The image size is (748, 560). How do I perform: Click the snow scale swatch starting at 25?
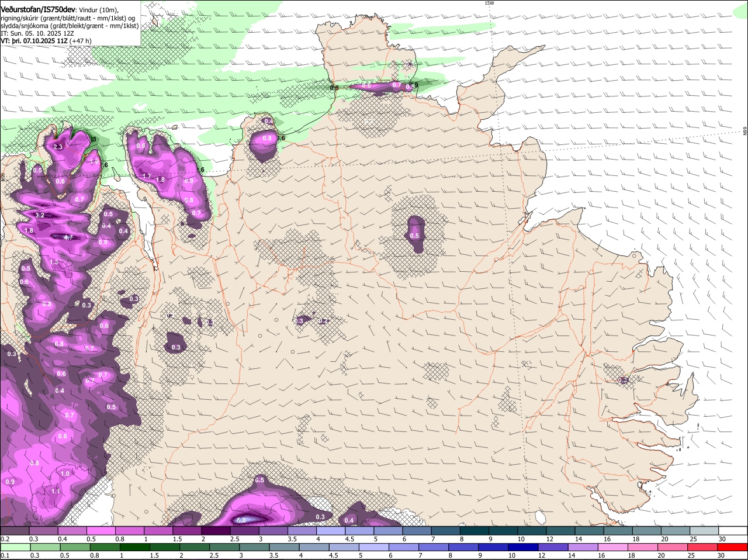[x=704, y=530]
